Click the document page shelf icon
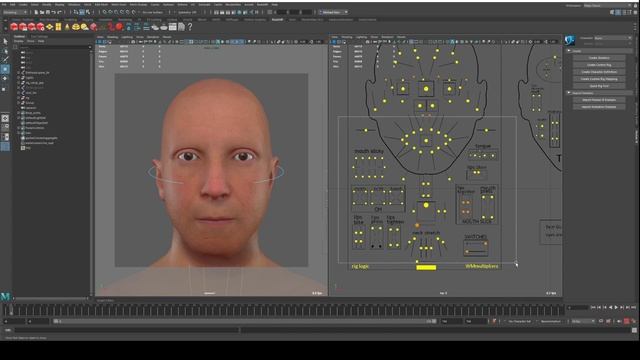The height and width of the screenshot is (360, 640). (181, 27)
